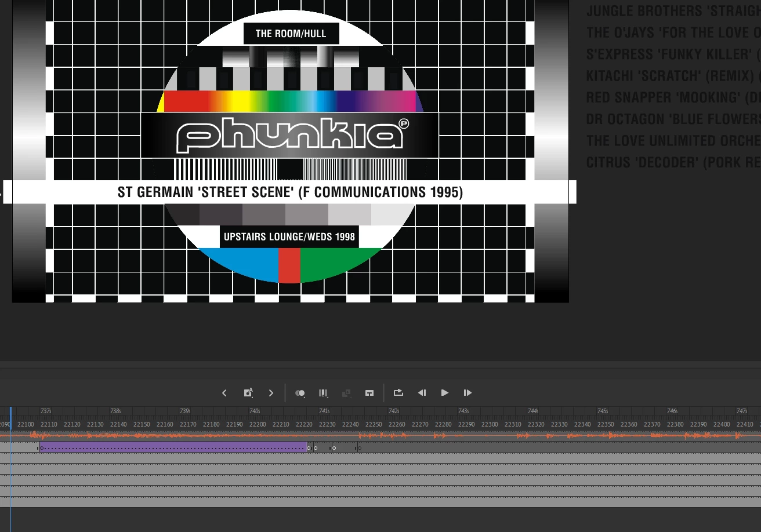Click the "DR OCTAGON 'BLUE FLOWERS" line
The image size is (761, 532).
coord(673,119)
